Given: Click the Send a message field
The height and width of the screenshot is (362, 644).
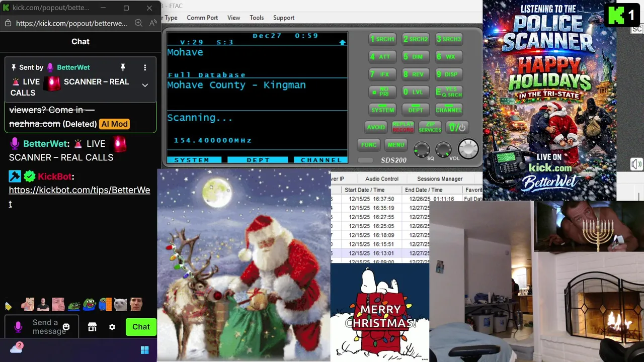Looking at the screenshot, I should [x=41, y=327].
